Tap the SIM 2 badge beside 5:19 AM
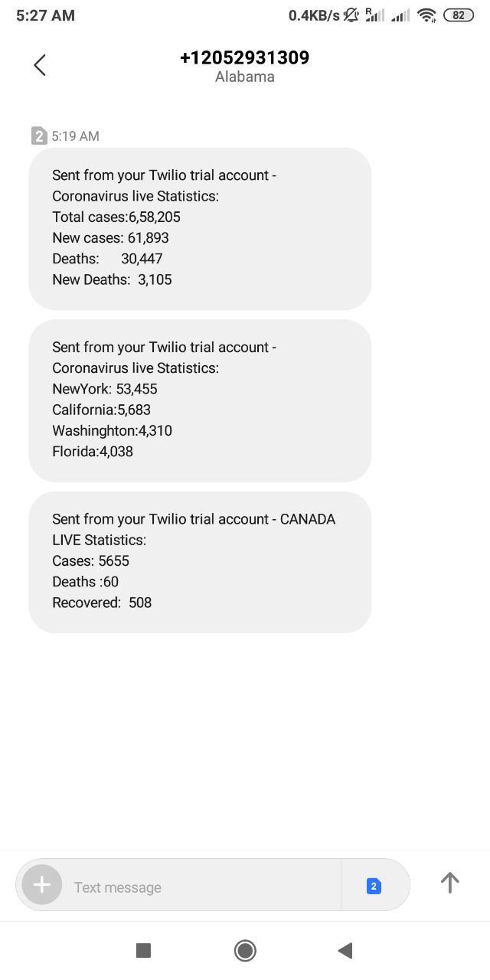490x980 pixels. click(x=39, y=136)
